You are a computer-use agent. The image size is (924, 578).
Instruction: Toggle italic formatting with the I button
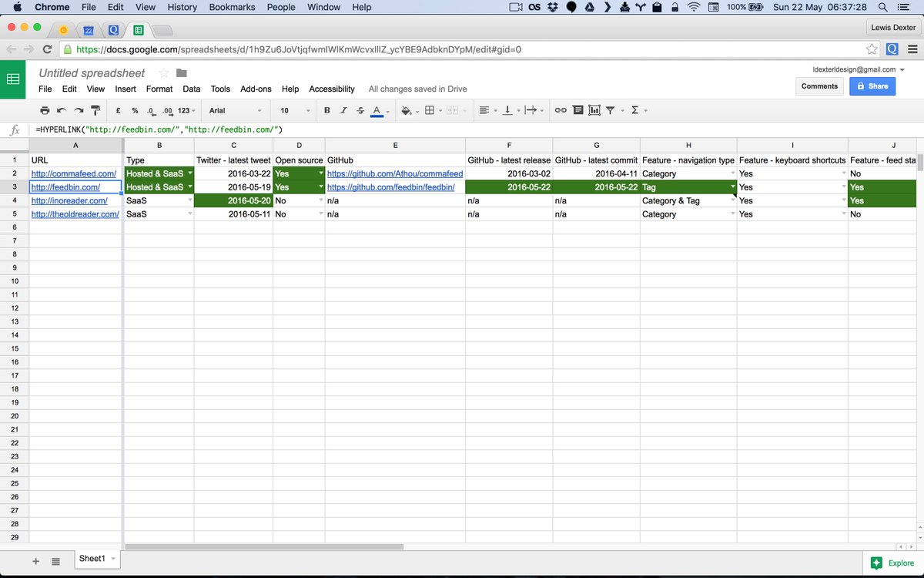click(343, 110)
